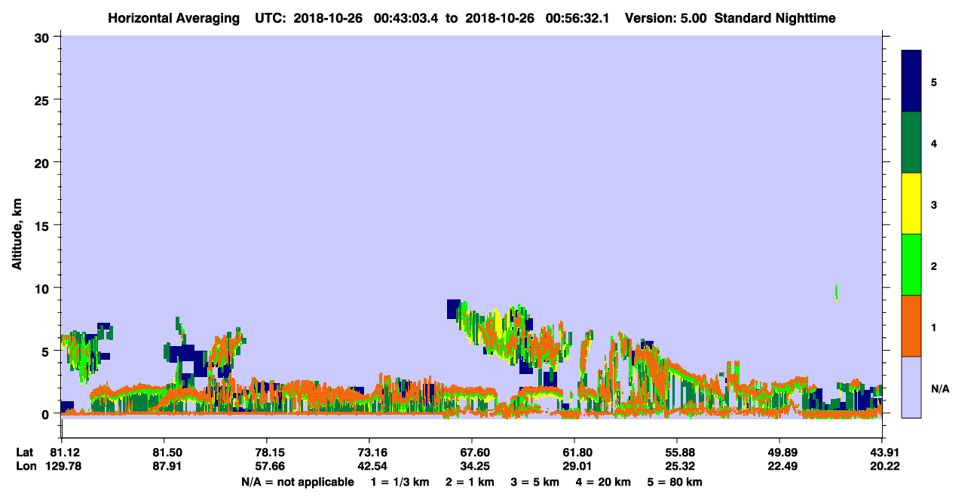
Task: Click latitude value 81.50
Action: (164, 452)
